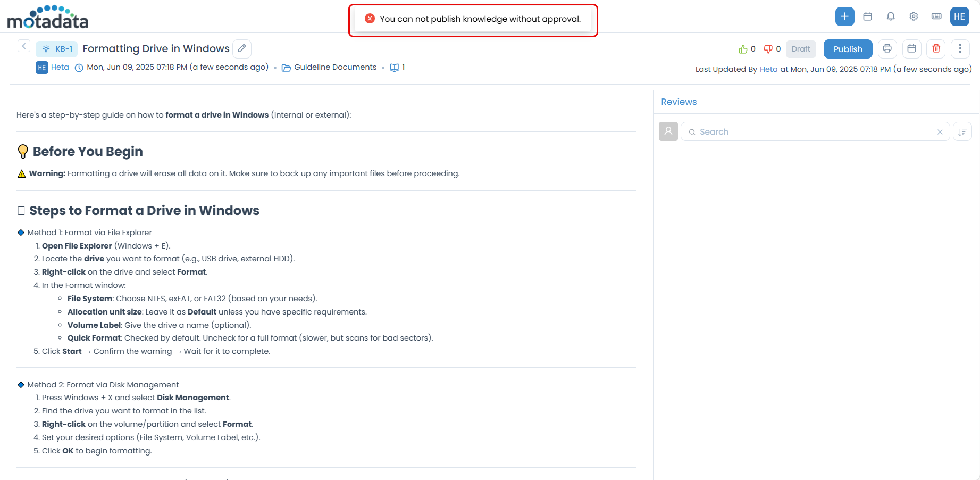Viewport: 980px width, 480px height.
Task: Open the settings gear
Action: coord(914,16)
